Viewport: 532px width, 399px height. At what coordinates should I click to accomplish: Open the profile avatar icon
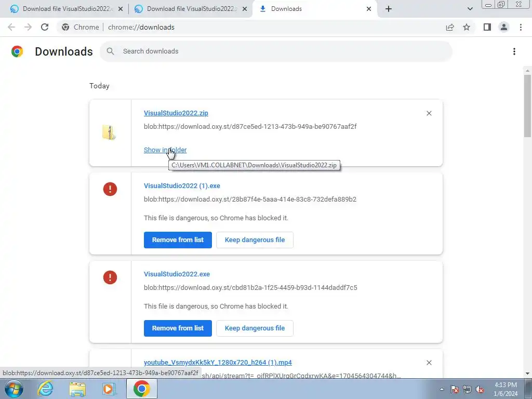pos(504,27)
